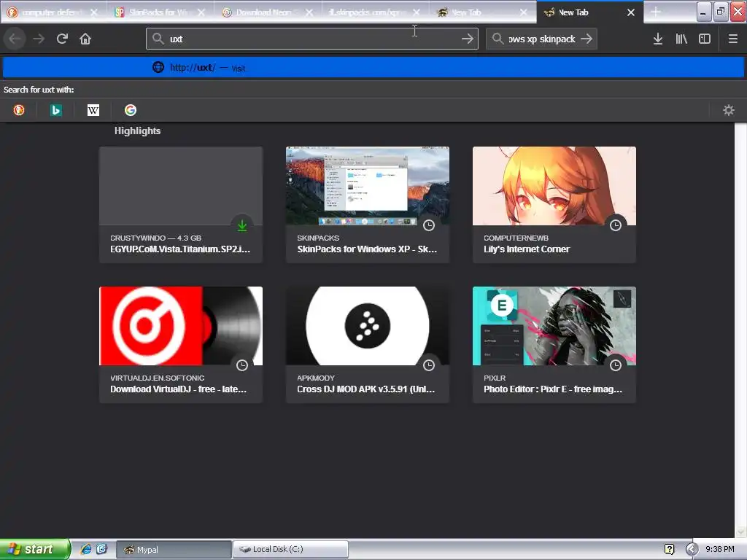Open the Cross DJ MOD APK highlight
Viewport: 747px width, 560px height.
click(x=368, y=345)
